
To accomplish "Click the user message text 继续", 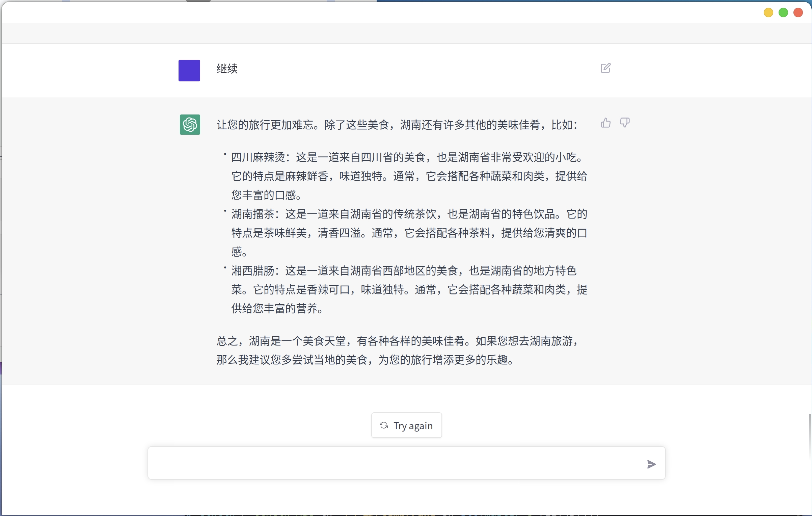I will [227, 69].
